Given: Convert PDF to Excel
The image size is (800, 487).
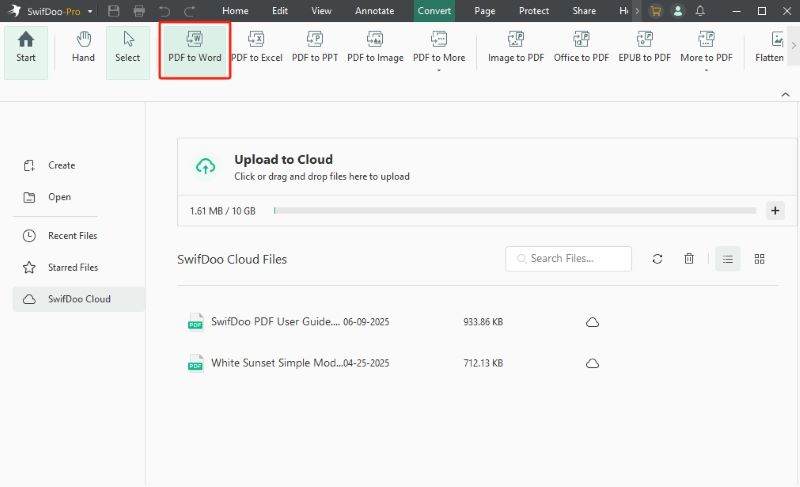Looking at the screenshot, I should tap(257, 47).
